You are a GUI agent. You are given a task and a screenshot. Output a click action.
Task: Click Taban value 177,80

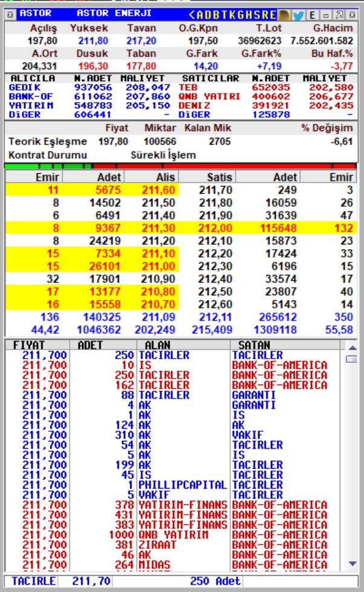(x=141, y=66)
